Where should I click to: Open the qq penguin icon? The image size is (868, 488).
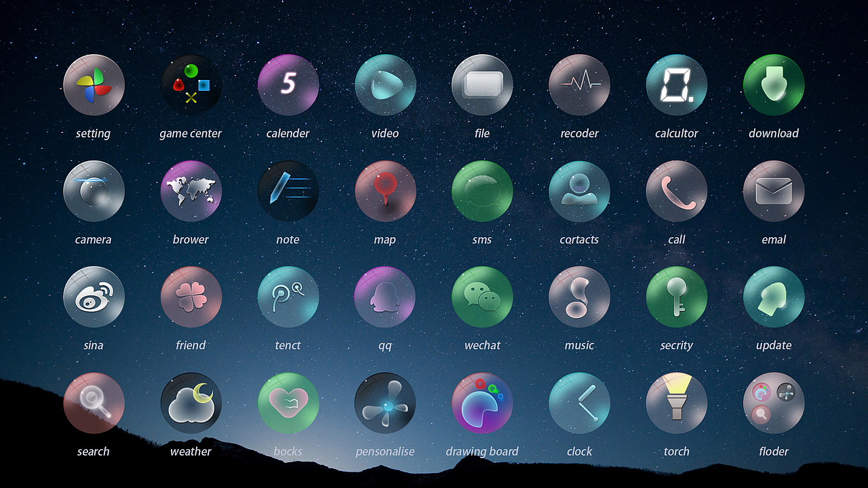[x=385, y=297]
